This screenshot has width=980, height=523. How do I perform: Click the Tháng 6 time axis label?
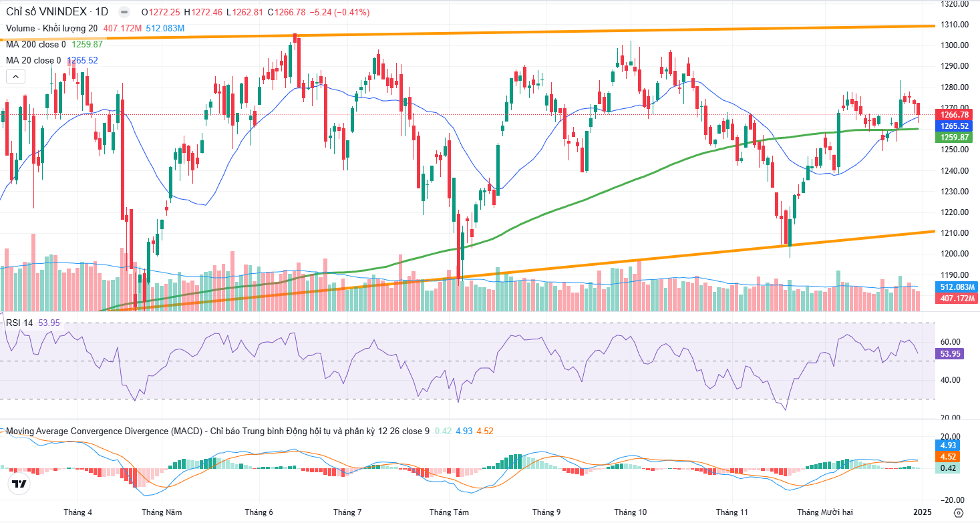tap(259, 512)
